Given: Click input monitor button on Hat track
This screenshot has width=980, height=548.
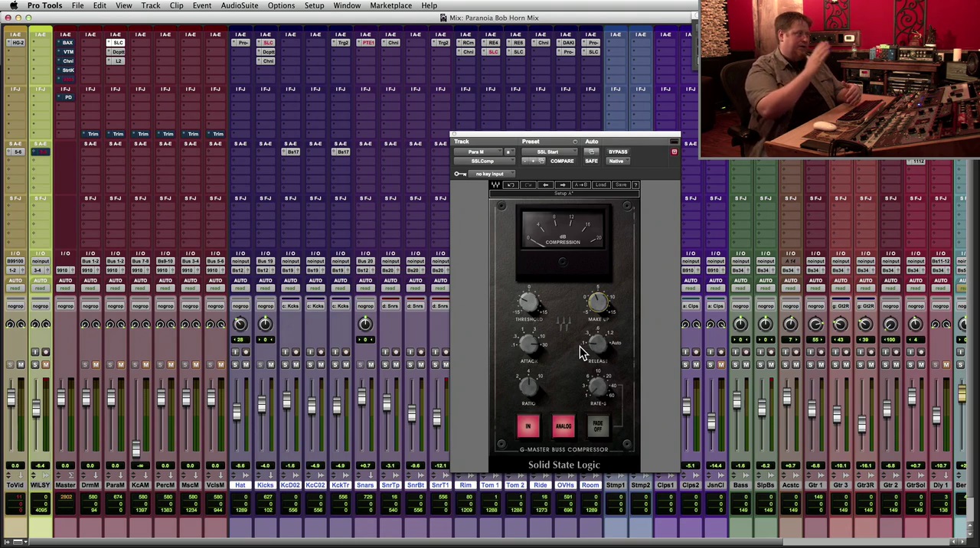Looking at the screenshot, I should 235,352.
